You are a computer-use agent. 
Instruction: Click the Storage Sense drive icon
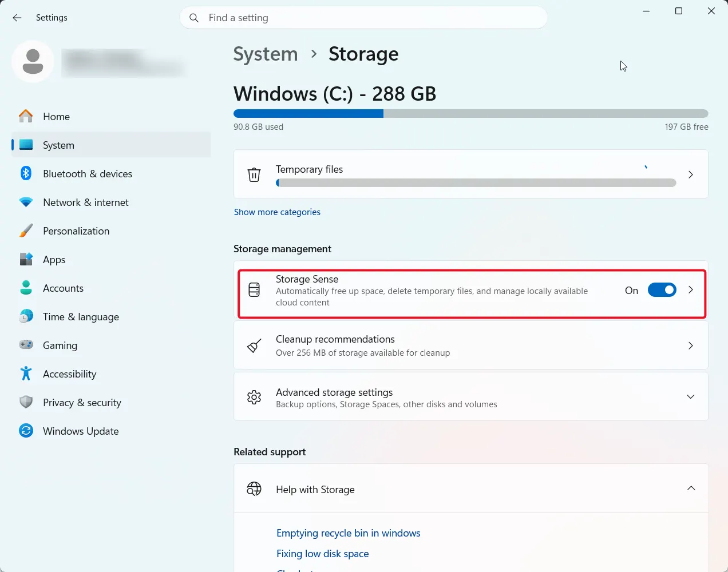click(254, 290)
